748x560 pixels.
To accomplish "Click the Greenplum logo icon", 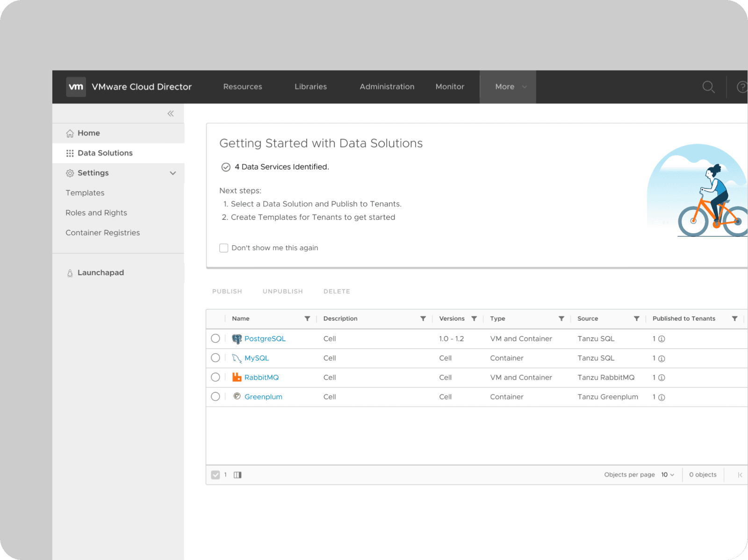I will (237, 396).
